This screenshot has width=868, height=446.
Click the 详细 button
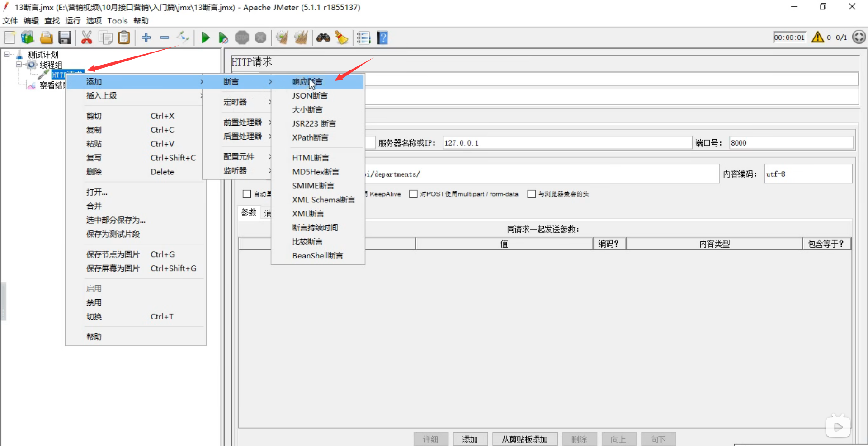click(431, 439)
